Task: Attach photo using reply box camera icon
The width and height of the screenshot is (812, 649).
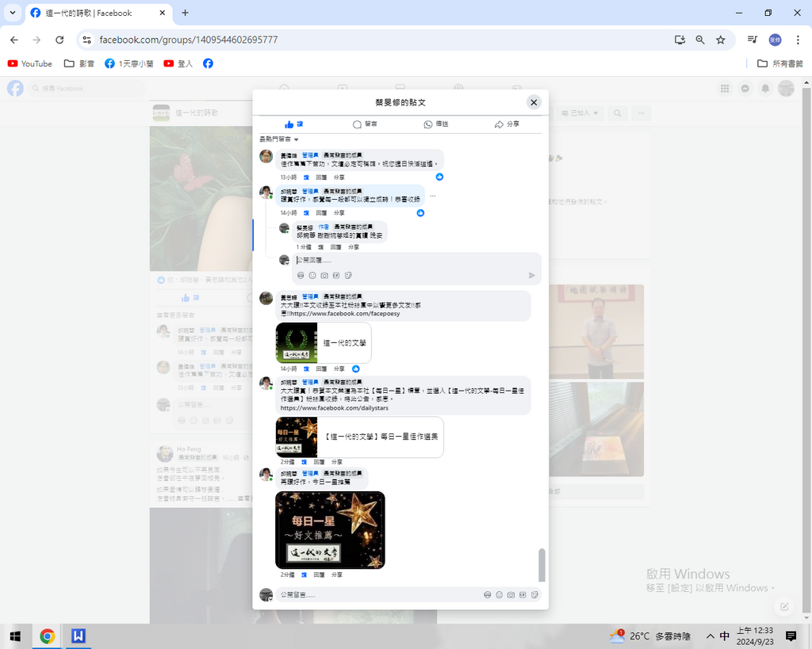Action: point(324,275)
